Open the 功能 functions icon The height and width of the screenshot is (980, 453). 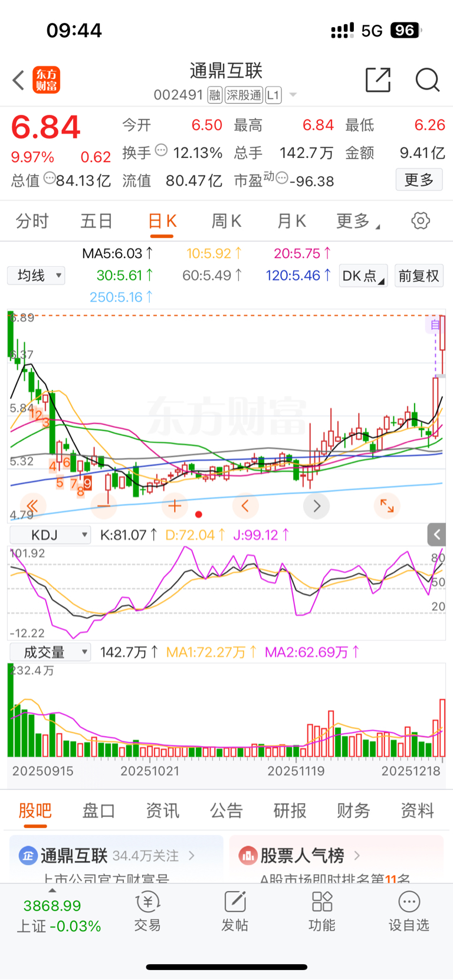pos(322,912)
